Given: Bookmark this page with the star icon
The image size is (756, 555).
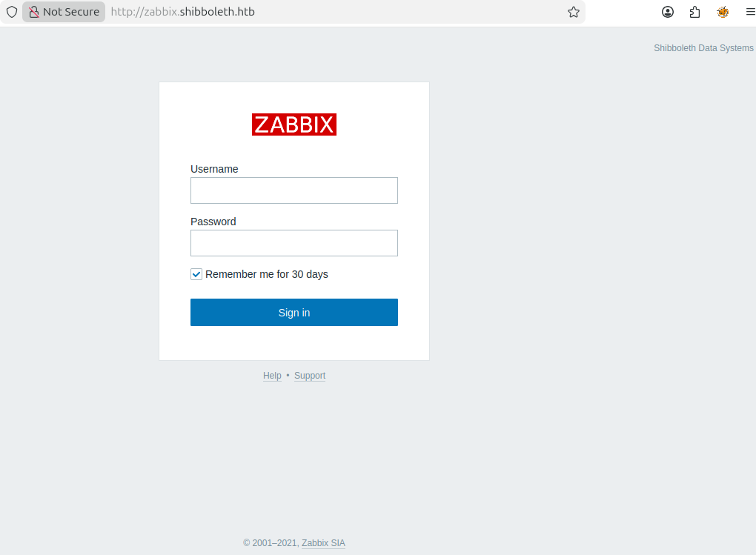Looking at the screenshot, I should pyautogui.click(x=573, y=12).
